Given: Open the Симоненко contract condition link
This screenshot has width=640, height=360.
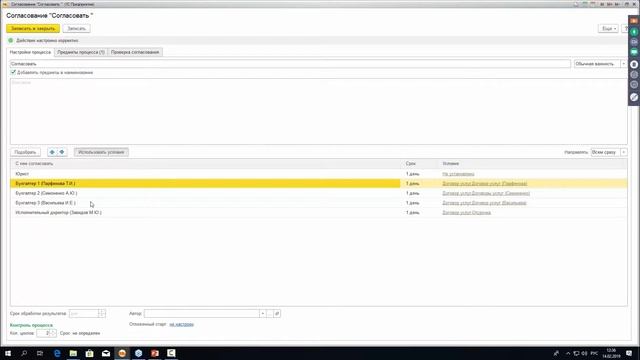Looking at the screenshot, I should (486, 193).
